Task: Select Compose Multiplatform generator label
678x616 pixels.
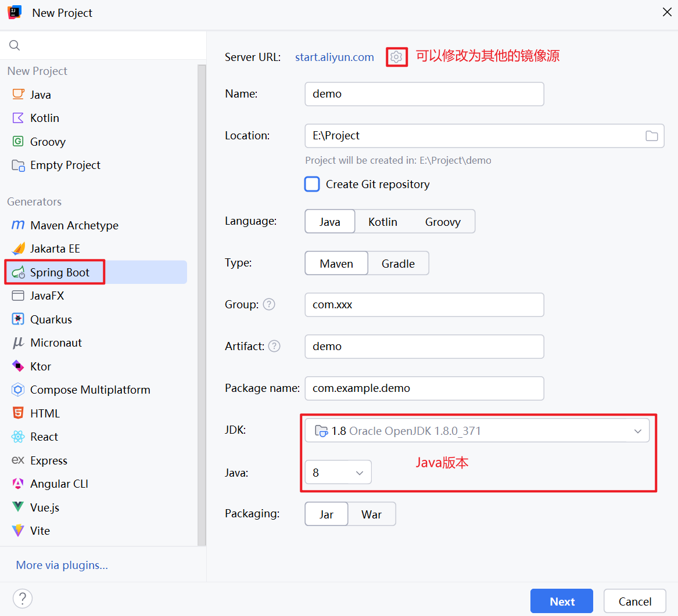Action: (x=91, y=390)
